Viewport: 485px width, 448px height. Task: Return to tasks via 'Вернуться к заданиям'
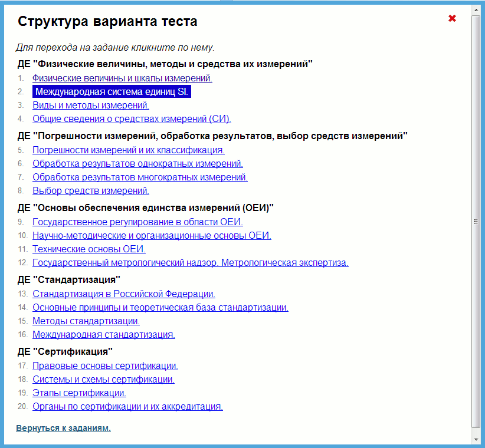coord(63,428)
